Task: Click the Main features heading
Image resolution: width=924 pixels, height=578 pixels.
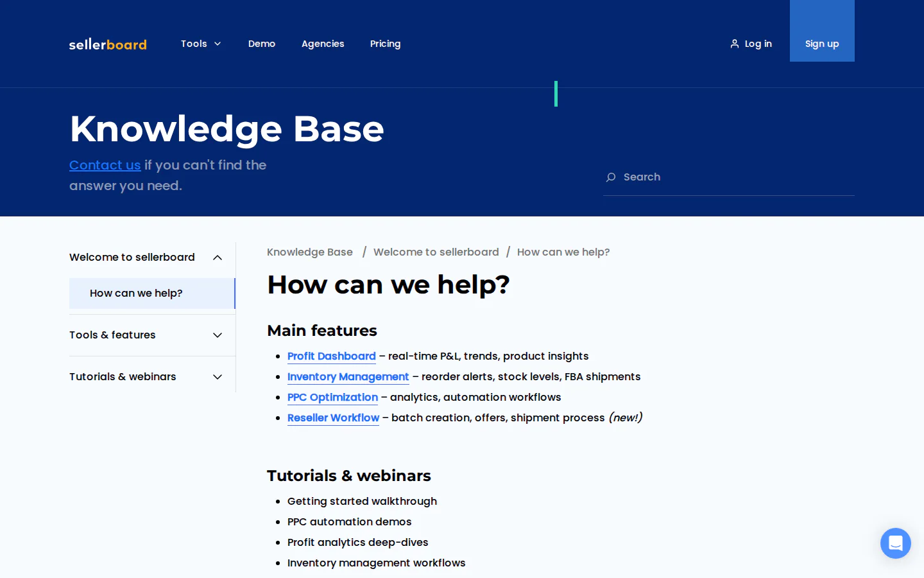Action: [x=322, y=330]
